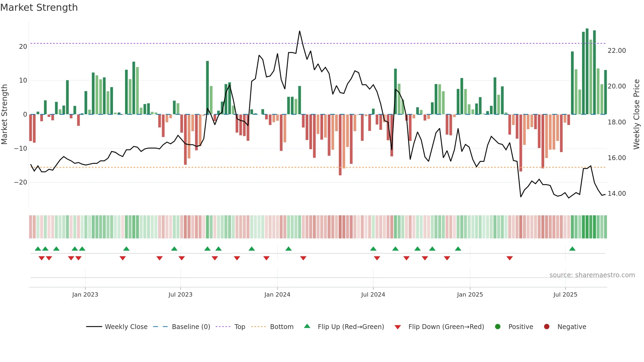Click the −20 market strength axis label
644x362 pixels.
tap(21, 182)
